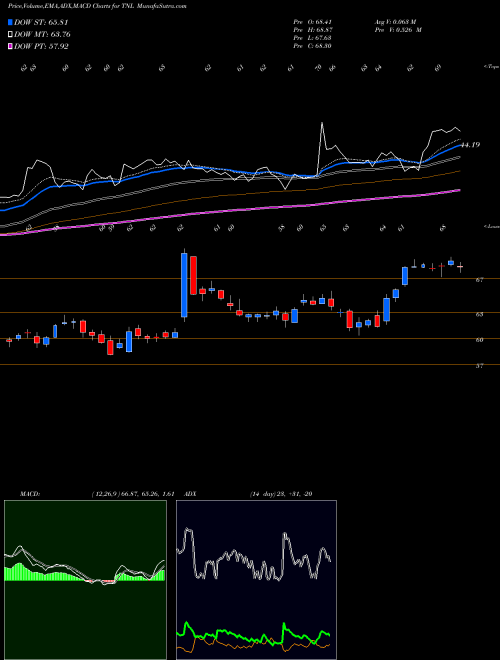
Task: Click the MACD values '(12,26,9) 66.87, 65.26, 1.61'
Action: [133, 494]
